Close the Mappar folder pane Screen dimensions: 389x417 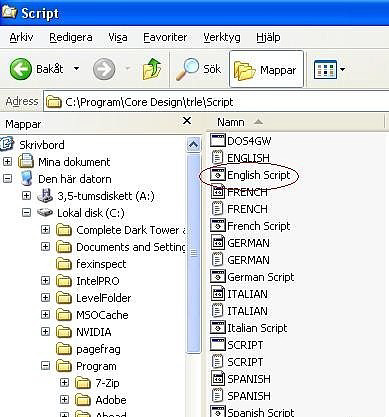tap(187, 120)
